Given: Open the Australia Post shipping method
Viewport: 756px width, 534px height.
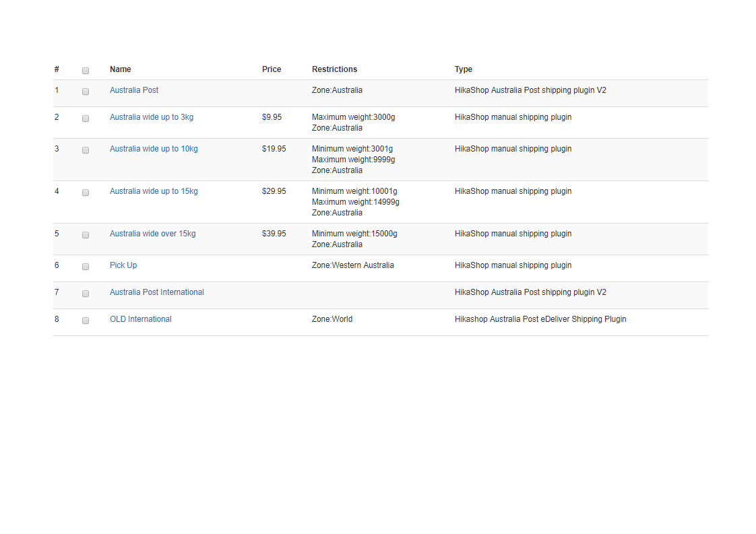Looking at the screenshot, I should pyautogui.click(x=134, y=90).
